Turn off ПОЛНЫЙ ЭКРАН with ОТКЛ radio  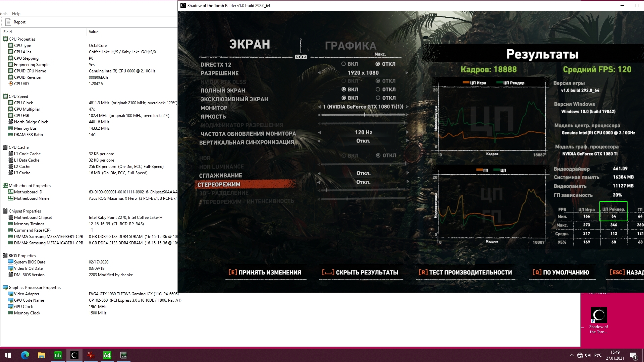tap(378, 89)
